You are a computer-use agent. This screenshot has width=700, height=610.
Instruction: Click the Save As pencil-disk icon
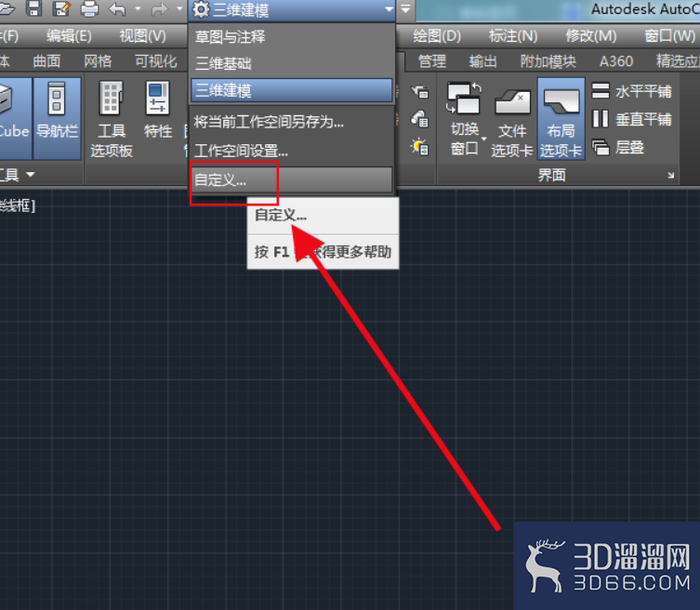pyautogui.click(x=61, y=8)
